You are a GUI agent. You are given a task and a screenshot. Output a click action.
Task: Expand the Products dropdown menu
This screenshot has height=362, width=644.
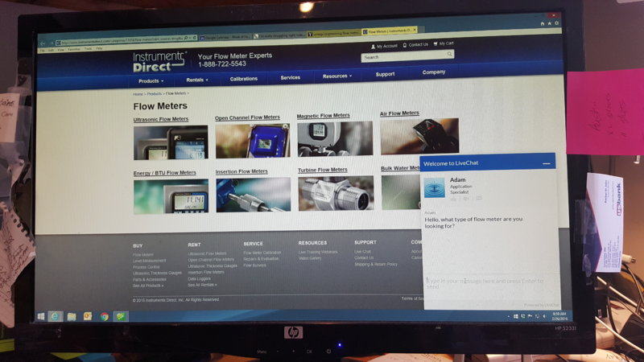(x=151, y=80)
